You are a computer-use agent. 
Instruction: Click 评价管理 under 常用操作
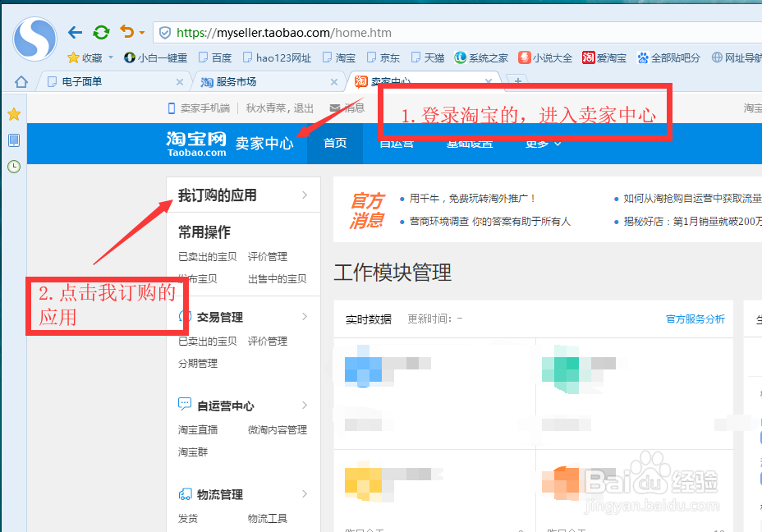[x=268, y=256]
